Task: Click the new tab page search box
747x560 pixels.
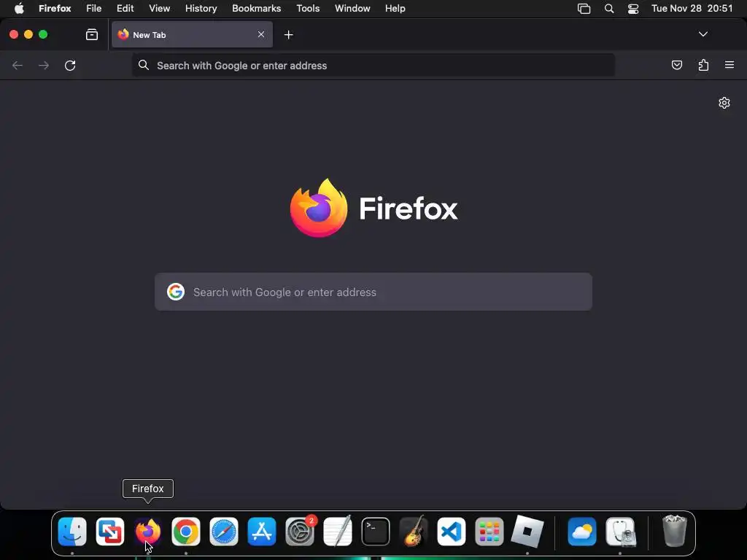Action: [373, 292]
